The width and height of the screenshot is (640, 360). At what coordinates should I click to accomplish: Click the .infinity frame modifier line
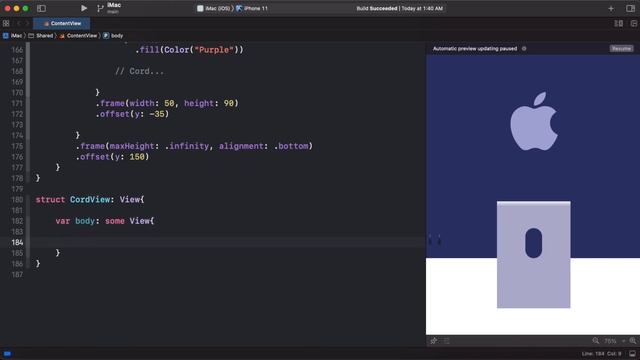pos(194,146)
